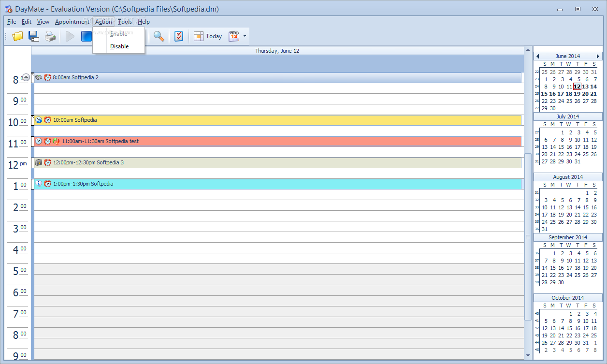607x364 pixels.
Task: Select June 13 in the mini calendar
Action: [x=585, y=87]
